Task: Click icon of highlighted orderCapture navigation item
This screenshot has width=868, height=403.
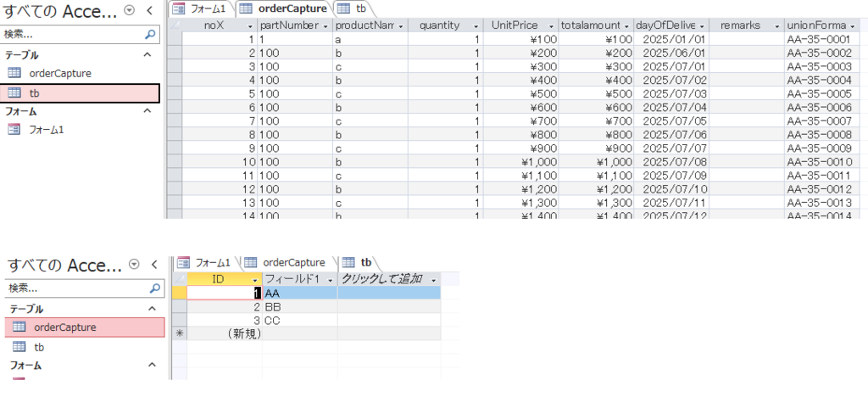Action: tap(20, 327)
